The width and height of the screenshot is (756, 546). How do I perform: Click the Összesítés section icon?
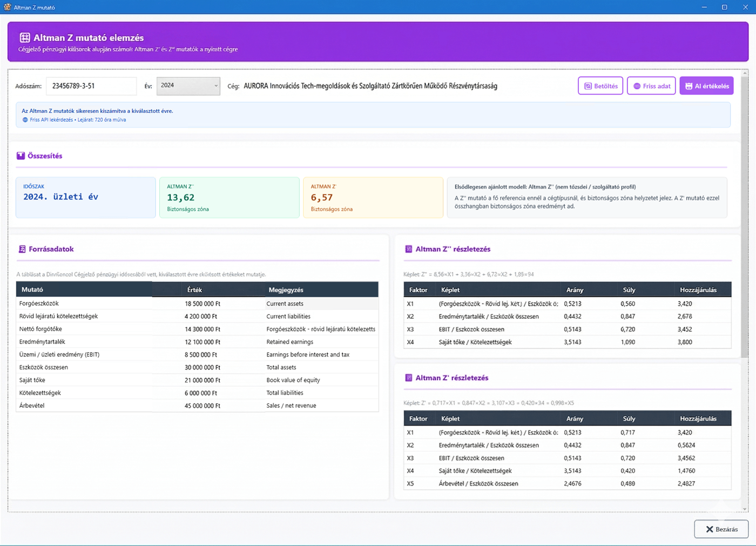click(x=21, y=156)
